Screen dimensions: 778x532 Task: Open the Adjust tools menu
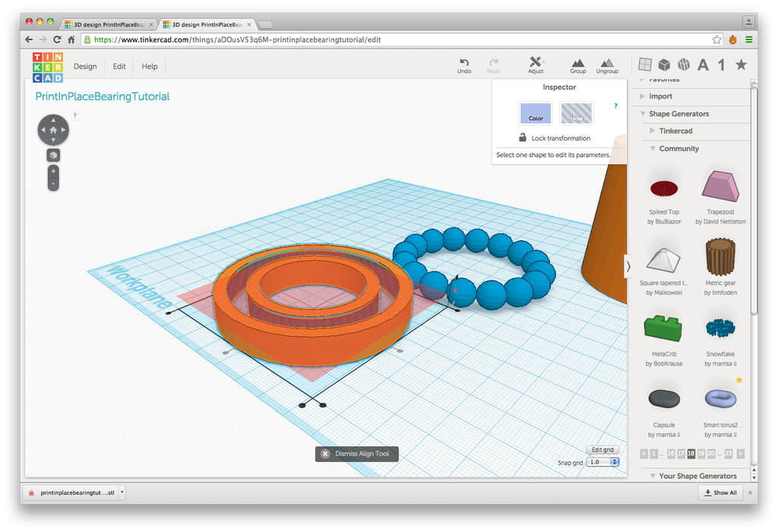point(536,65)
